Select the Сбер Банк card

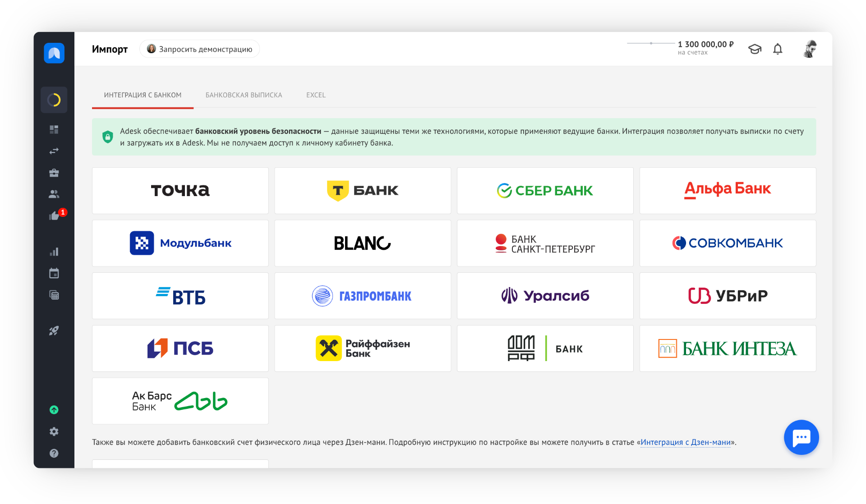tap(545, 191)
